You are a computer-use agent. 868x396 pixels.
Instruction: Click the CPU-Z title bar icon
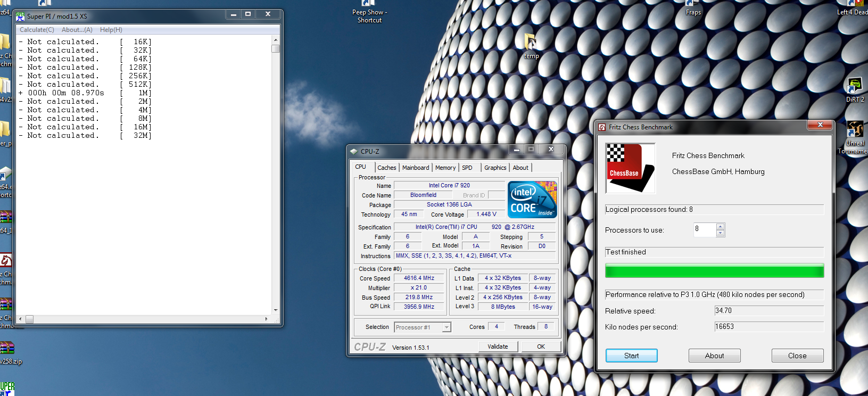tap(354, 151)
